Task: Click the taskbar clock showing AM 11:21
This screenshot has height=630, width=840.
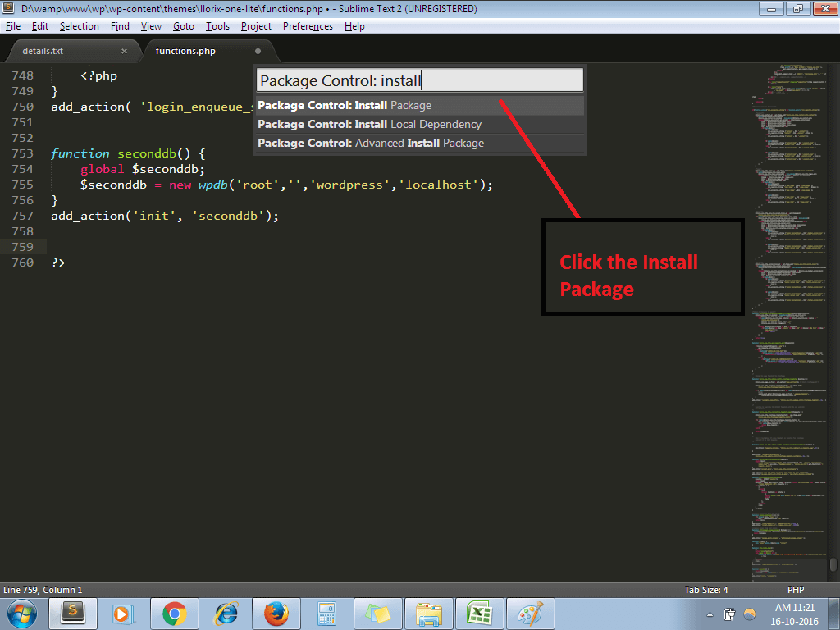Action: 794,614
